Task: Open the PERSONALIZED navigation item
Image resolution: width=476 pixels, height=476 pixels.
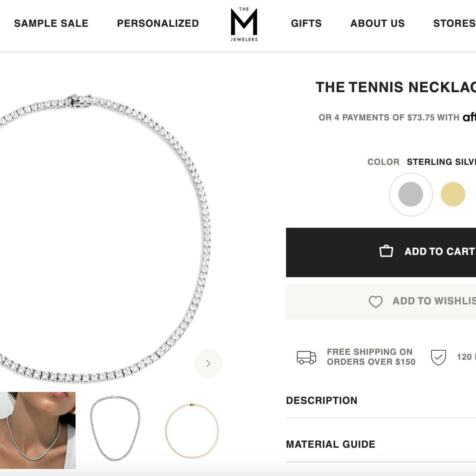Action: (x=158, y=23)
